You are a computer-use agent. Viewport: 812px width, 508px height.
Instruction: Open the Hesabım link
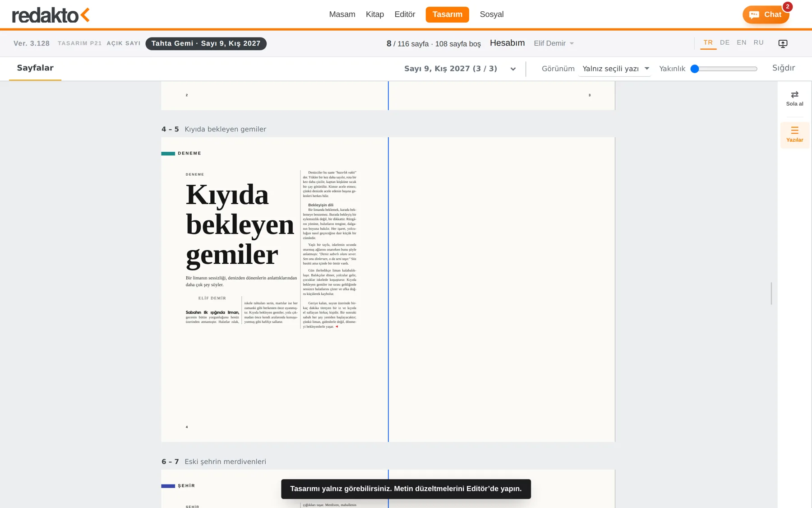point(507,43)
